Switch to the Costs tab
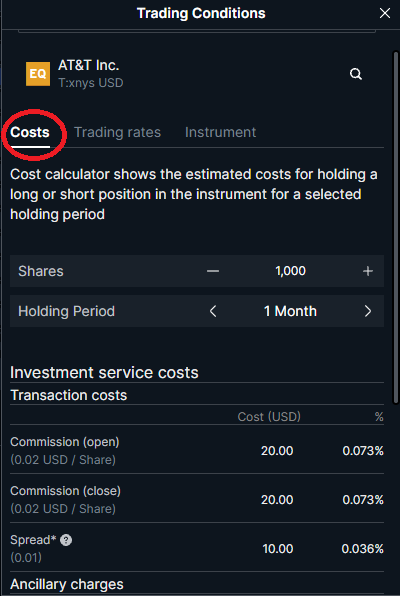400x596 pixels. tap(30, 132)
